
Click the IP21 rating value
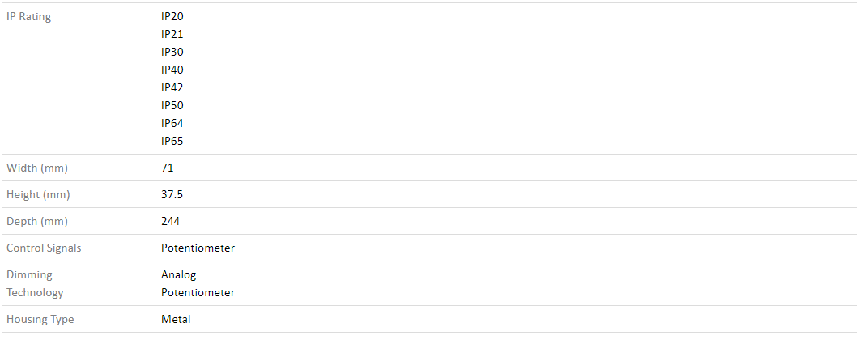coord(172,34)
